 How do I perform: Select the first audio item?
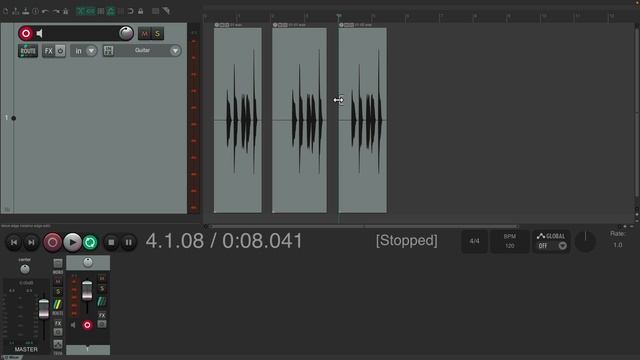coord(238,120)
